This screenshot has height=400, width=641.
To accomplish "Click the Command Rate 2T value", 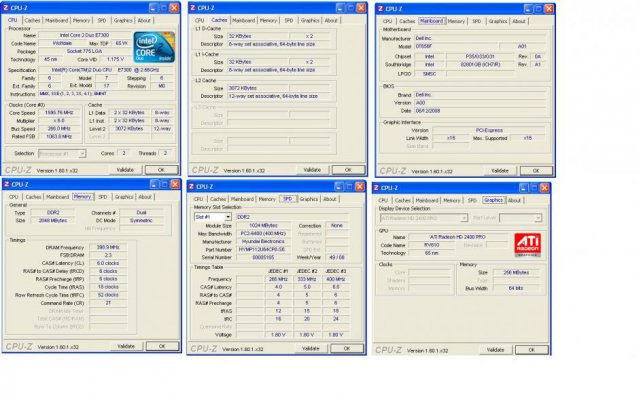I will pos(108,303).
